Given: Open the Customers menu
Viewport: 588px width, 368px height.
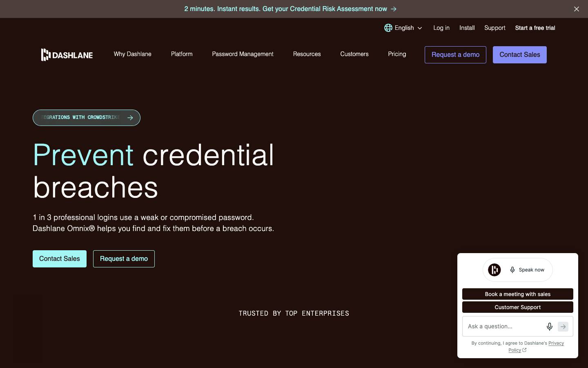Looking at the screenshot, I should (x=354, y=54).
